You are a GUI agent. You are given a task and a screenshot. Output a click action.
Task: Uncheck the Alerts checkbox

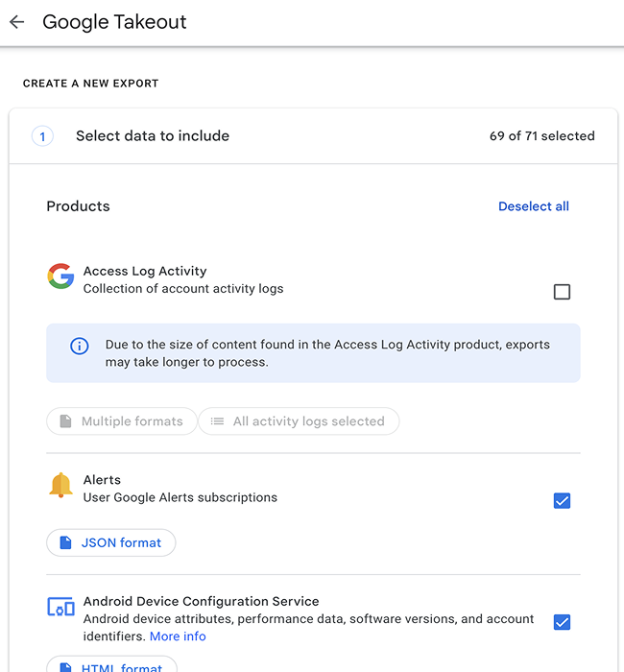562,500
